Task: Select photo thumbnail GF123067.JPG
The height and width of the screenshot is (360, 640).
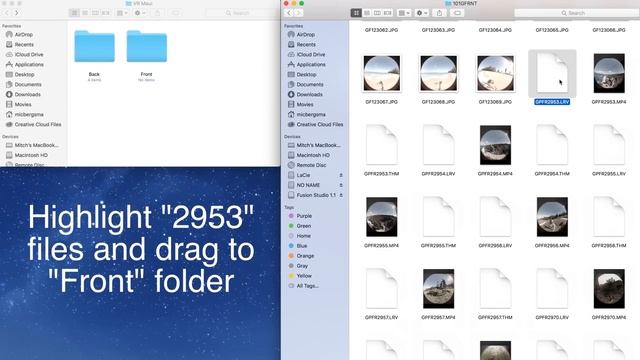Action: point(382,73)
